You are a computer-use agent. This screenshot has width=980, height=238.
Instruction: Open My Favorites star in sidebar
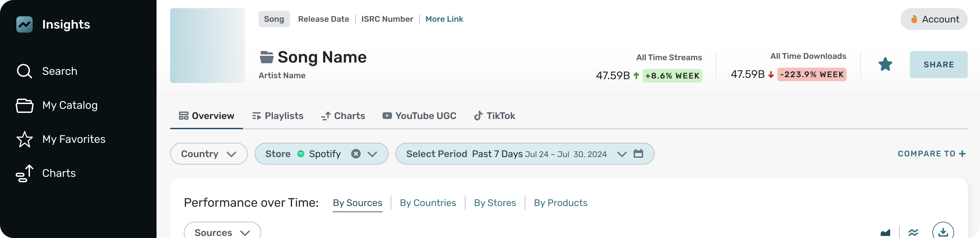click(24, 139)
